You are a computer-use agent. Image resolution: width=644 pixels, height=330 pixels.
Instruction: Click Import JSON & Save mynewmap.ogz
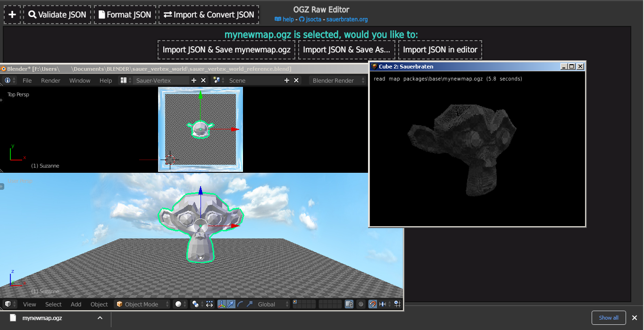click(226, 50)
